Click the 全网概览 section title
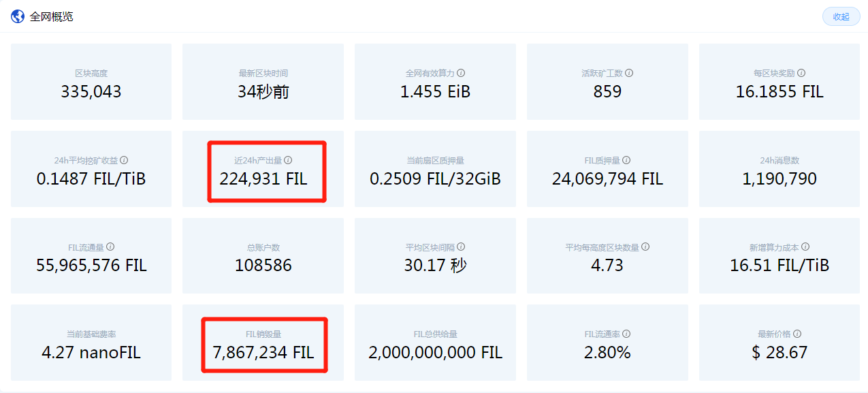The width and height of the screenshot is (868, 393). tap(52, 16)
